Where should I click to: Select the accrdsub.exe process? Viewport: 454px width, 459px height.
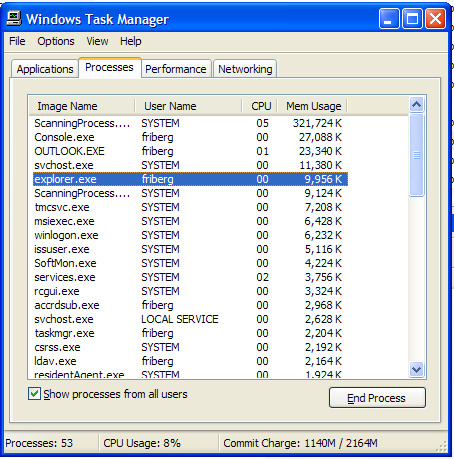coord(190,305)
